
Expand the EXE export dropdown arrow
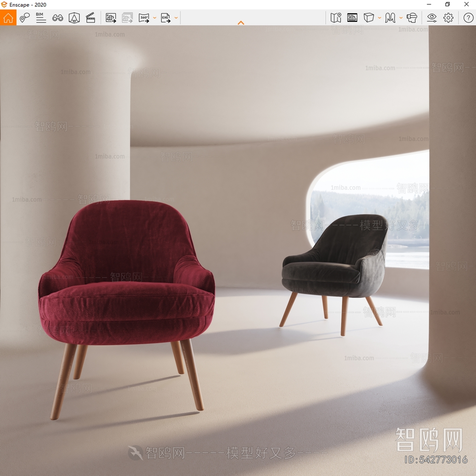point(176,18)
